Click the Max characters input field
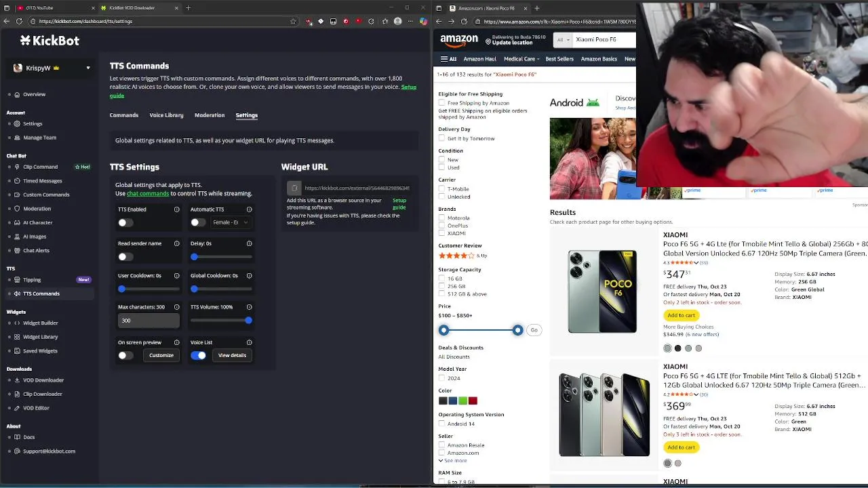The height and width of the screenshot is (488, 868). pos(149,321)
